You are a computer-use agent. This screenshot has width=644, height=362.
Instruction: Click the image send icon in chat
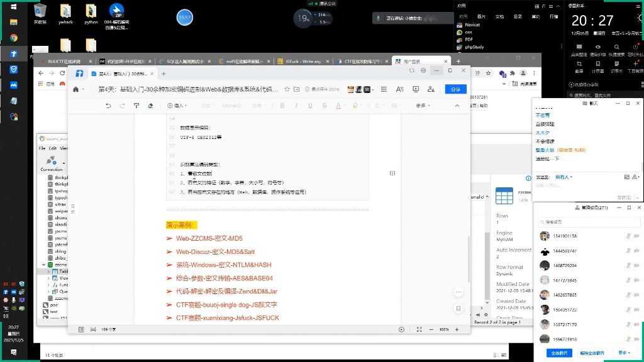pyautogui.click(x=627, y=177)
